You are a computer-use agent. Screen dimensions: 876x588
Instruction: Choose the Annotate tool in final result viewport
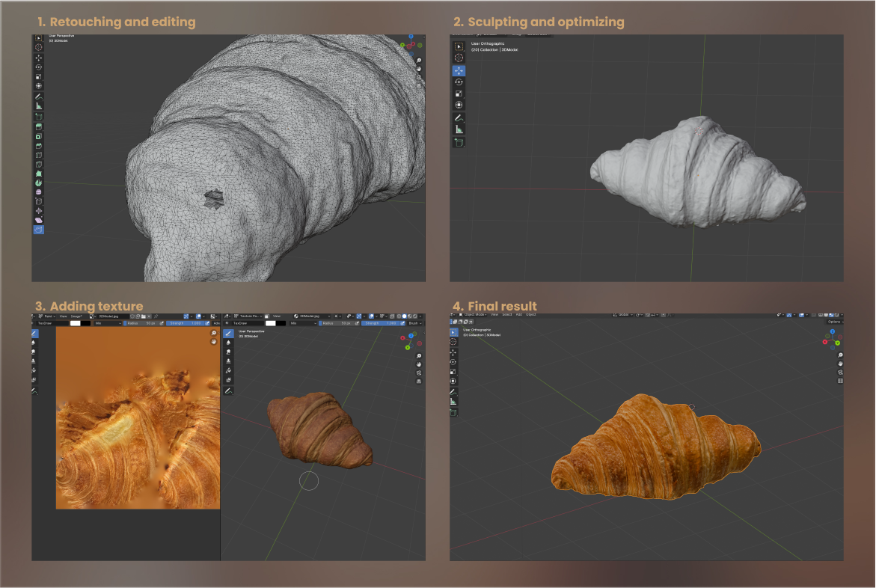pos(453,391)
